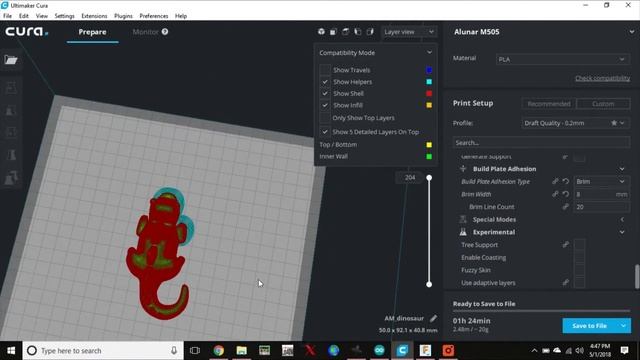Click the Special Modes section icon

463,220
